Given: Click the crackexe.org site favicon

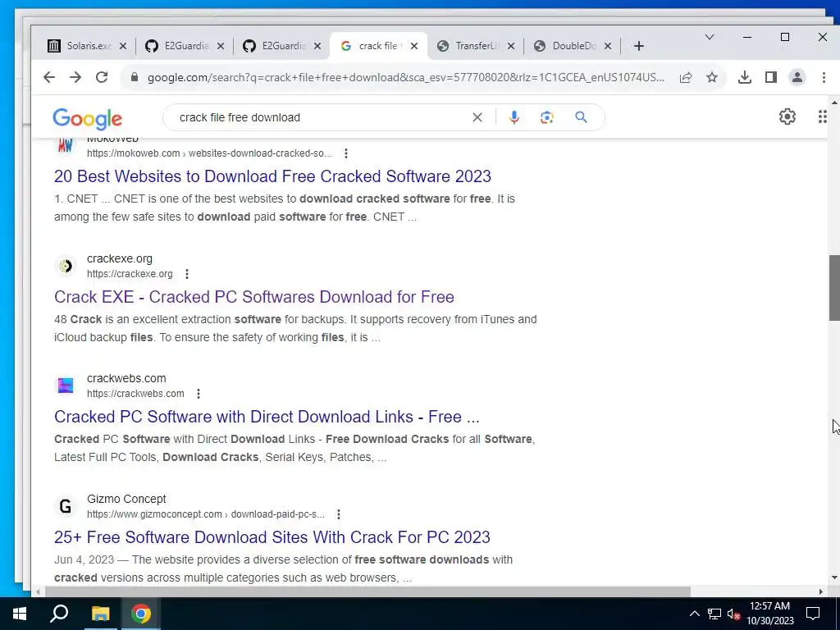Looking at the screenshot, I should [x=66, y=266].
